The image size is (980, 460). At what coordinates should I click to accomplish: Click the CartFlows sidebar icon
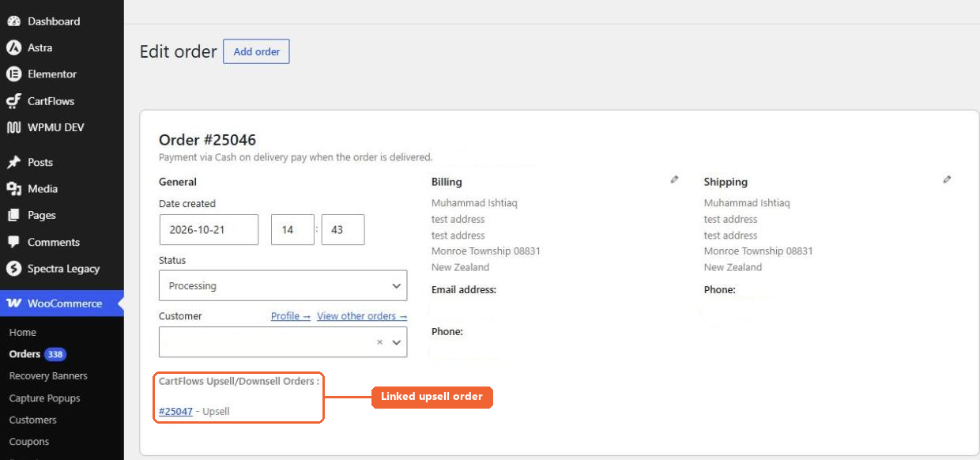(13, 101)
